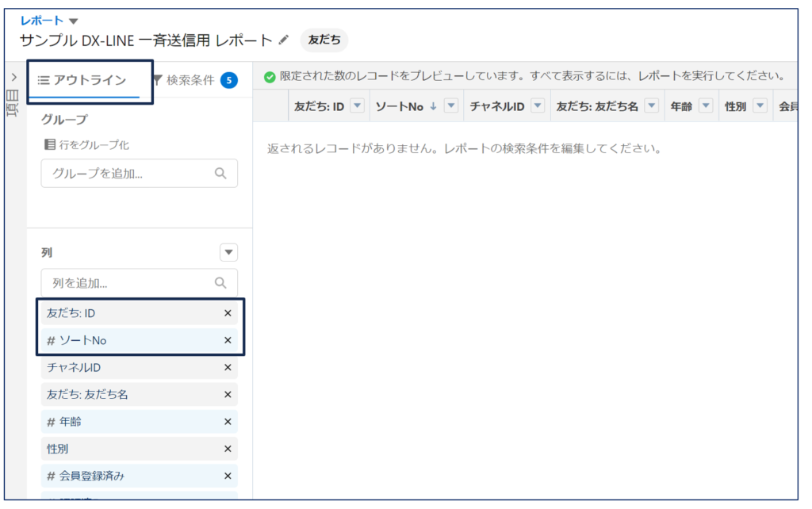Remove the 会員登録済み column with X
This screenshot has height=509, width=812.
point(228,476)
